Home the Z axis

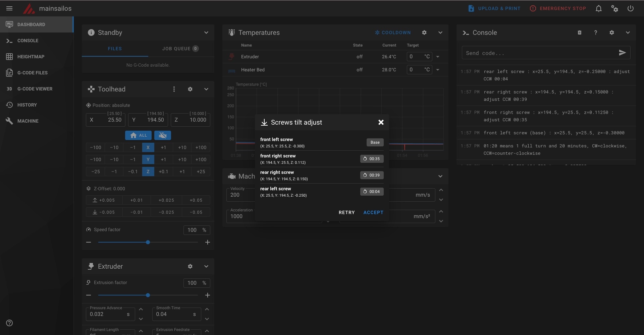(148, 172)
